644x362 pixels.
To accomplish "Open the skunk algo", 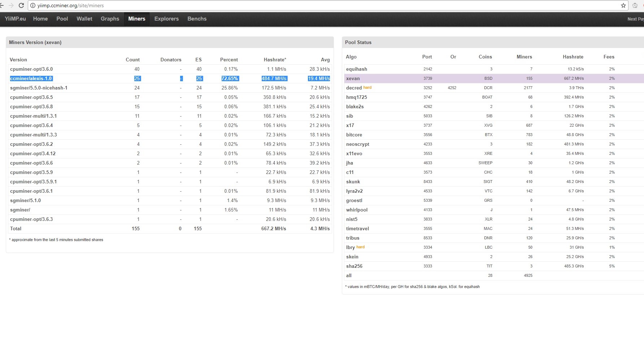I will tap(353, 182).
